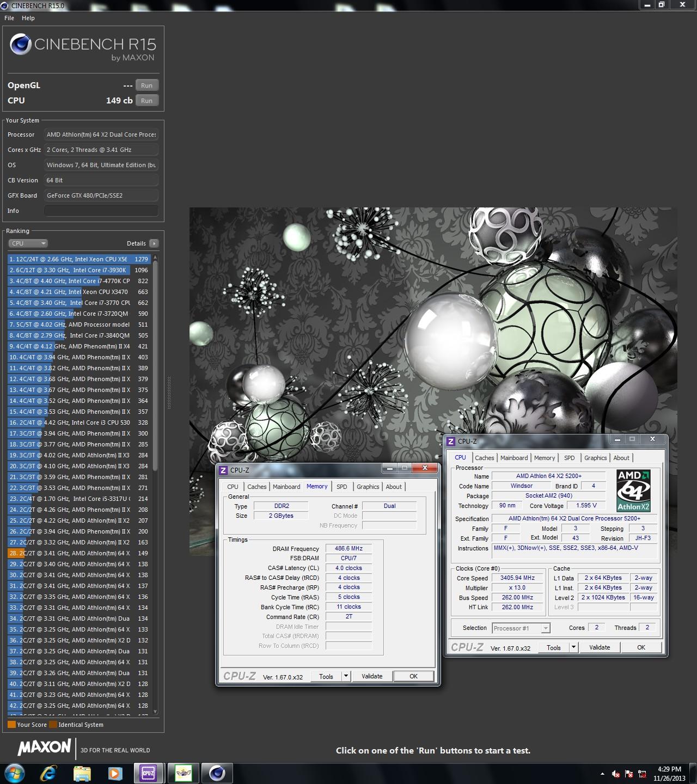Image resolution: width=697 pixels, height=784 pixels.
Task: Open Mainboard tab in Memory window
Action: tap(286, 487)
